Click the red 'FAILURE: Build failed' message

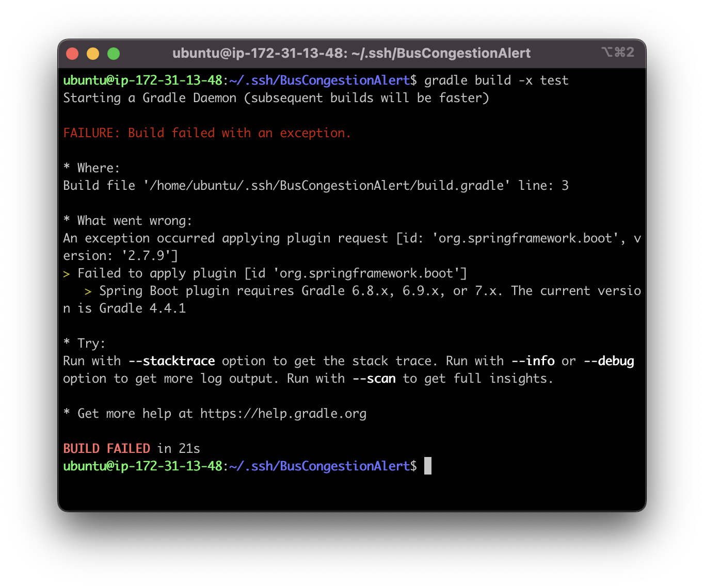(207, 133)
